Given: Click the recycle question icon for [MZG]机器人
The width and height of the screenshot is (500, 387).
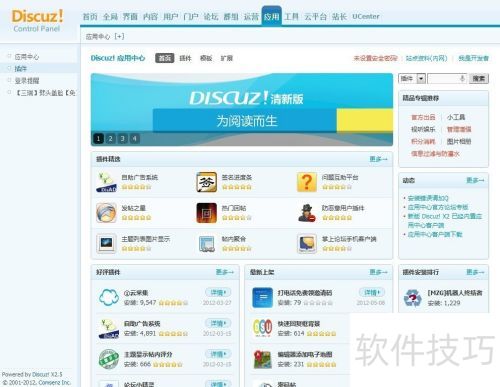Looking at the screenshot, I should [x=413, y=297].
